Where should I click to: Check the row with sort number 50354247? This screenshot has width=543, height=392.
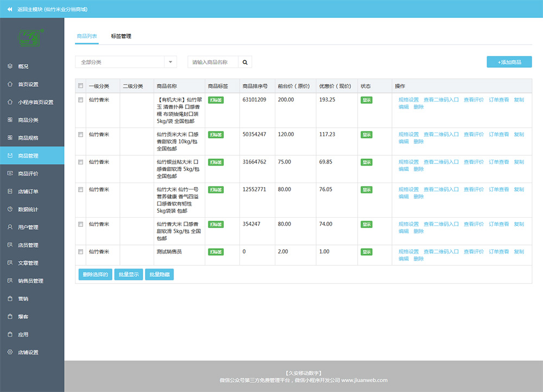(81, 134)
